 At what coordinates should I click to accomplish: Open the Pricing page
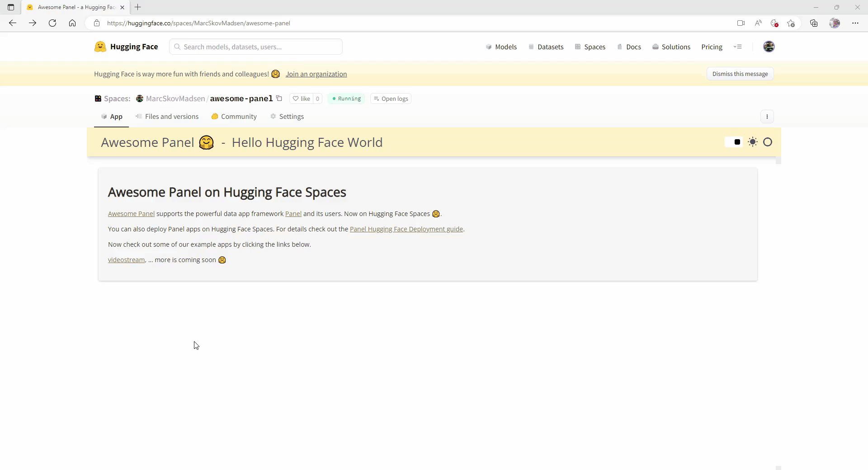pyautogui.click(x=712, y=47)
